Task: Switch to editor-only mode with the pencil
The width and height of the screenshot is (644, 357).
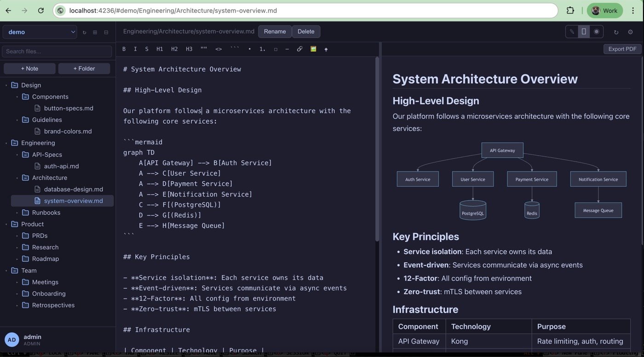Action: 572,31
